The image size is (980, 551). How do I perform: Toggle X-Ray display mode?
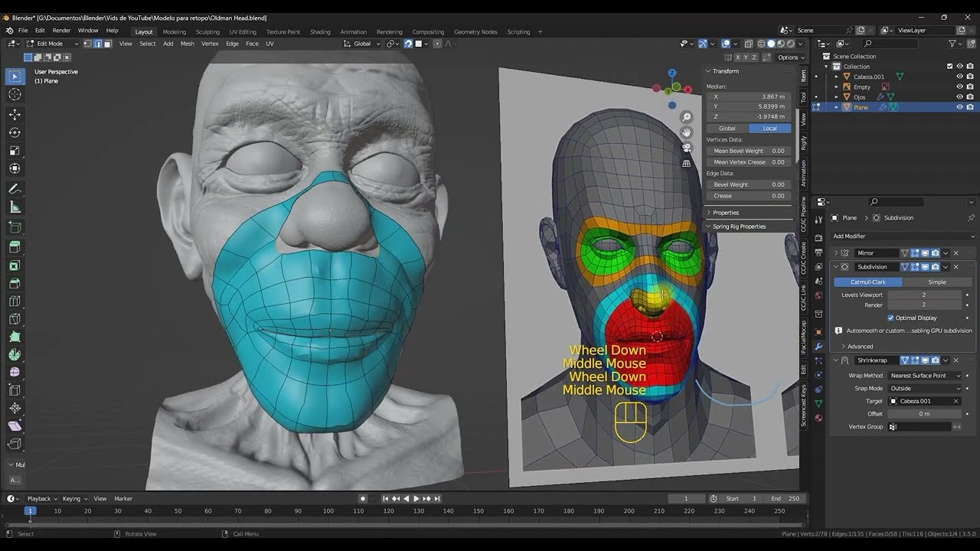[x=749, y=44]
